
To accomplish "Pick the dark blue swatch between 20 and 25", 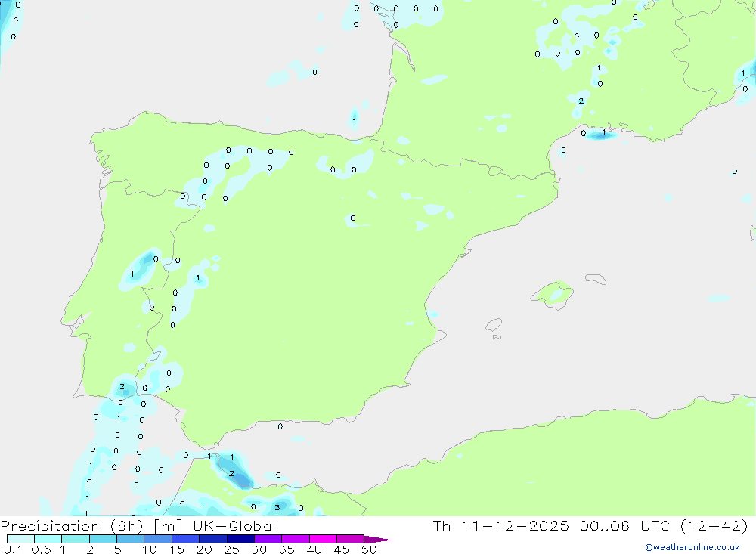I will 213,539.
